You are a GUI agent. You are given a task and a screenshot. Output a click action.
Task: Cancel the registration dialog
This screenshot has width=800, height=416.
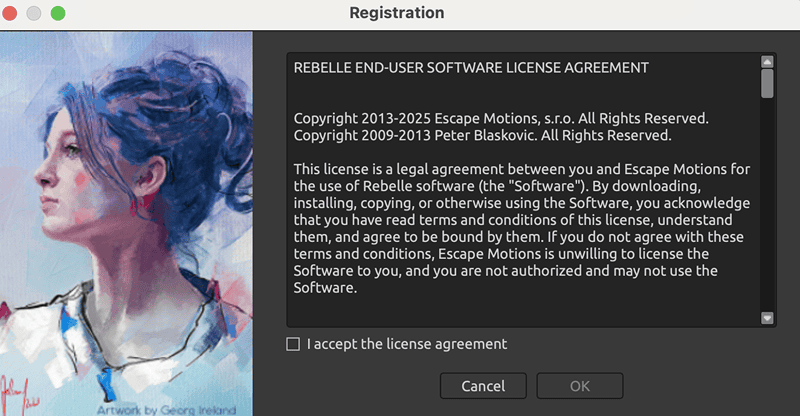(x=483, y=386)
